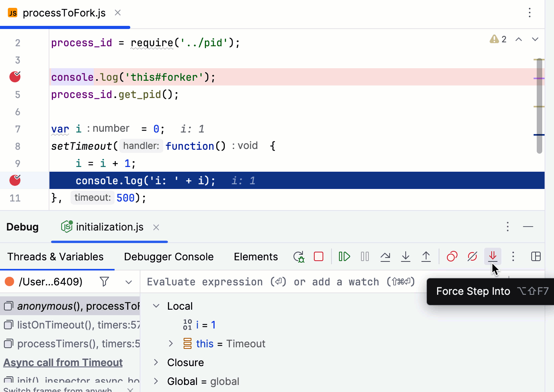Force Step Into the call
This screenshot has width=554, height=392.
pos(492,256)
